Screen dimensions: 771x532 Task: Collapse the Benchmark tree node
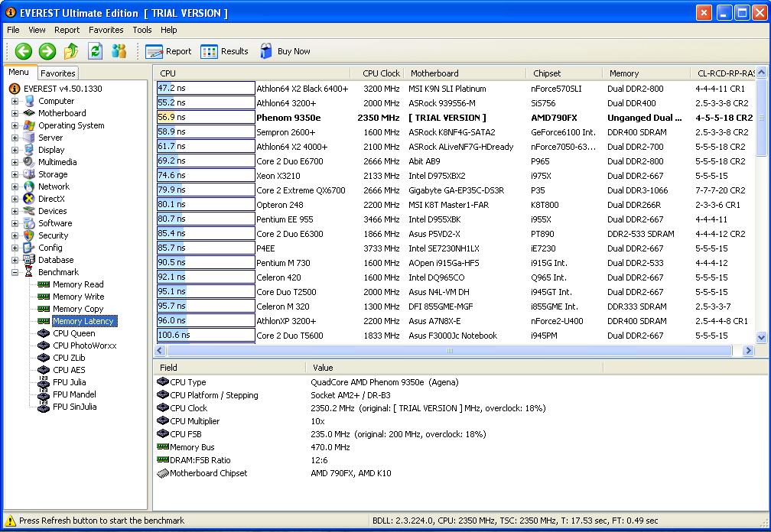[x=15, y=273]
